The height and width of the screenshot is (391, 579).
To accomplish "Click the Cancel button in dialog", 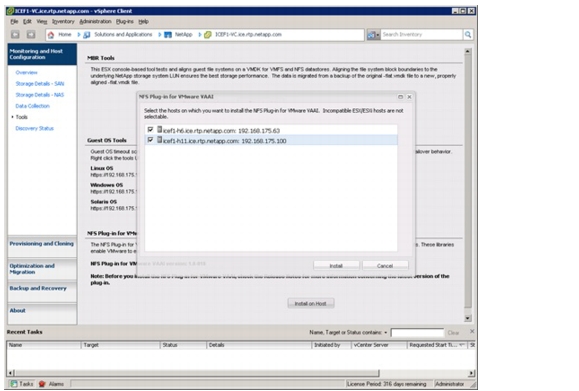I will [385, 266].
